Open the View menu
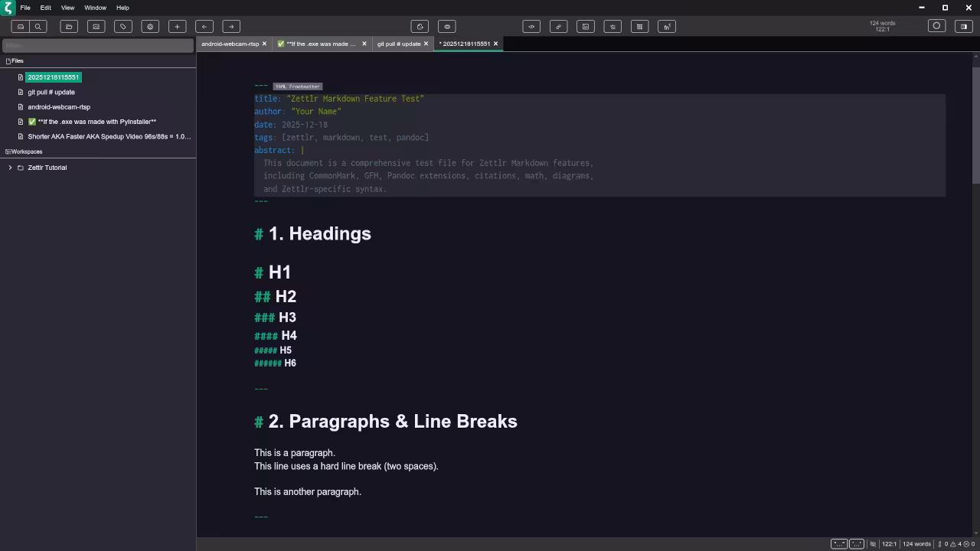 [x=67, y=8]
